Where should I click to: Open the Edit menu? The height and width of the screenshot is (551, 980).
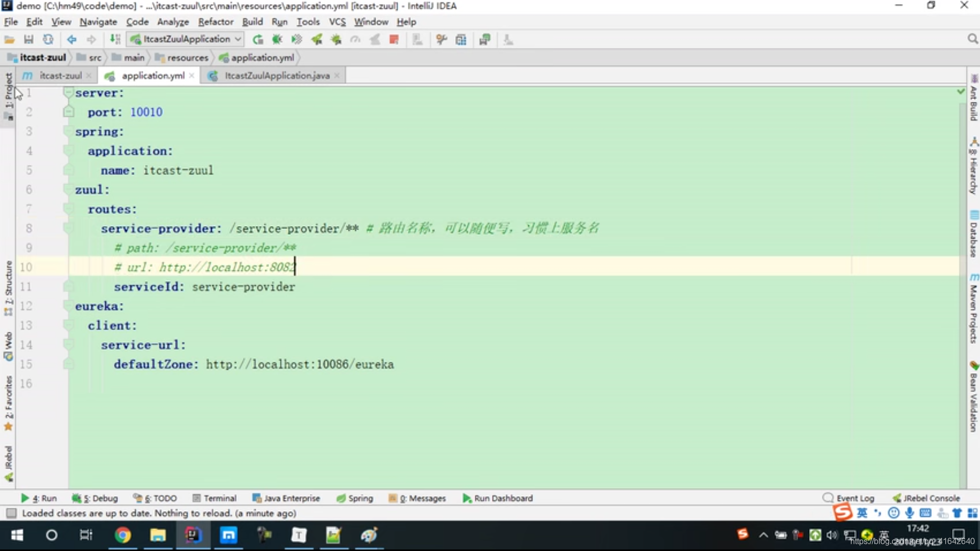[x=34, y=22]
